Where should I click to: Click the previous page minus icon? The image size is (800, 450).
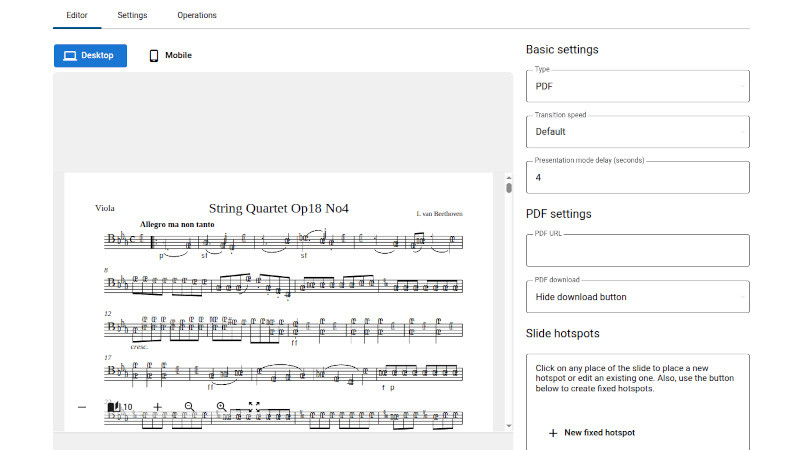click(82, 407)
